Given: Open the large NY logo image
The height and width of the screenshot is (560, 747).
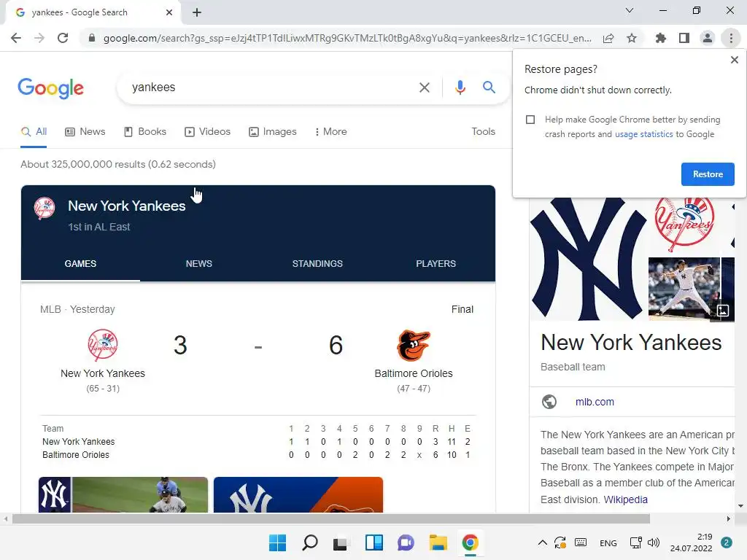Looking at the screenshot, I should [589, 259].
